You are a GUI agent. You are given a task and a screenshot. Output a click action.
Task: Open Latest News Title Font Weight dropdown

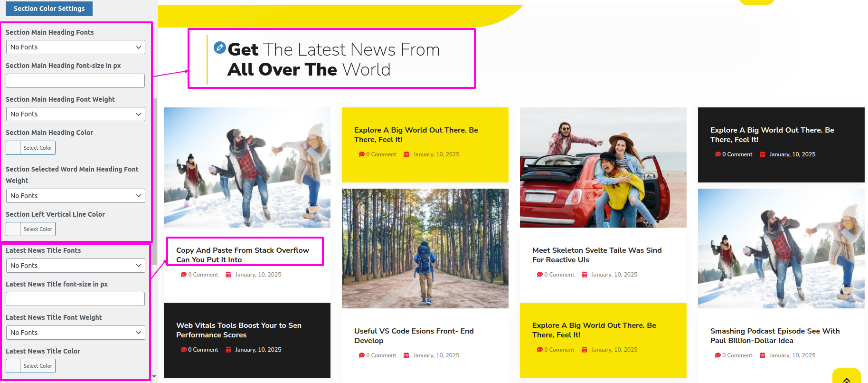click(75, 333)
